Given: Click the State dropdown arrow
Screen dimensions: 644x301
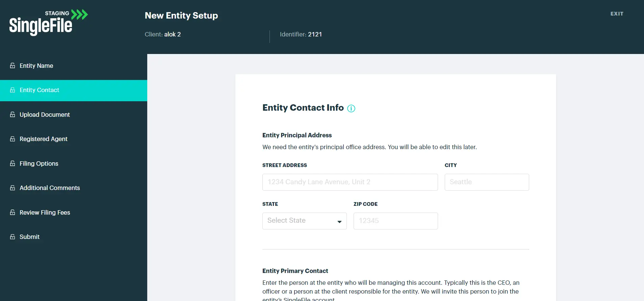Looking at the screenshot, I should (x=339, y=222).
